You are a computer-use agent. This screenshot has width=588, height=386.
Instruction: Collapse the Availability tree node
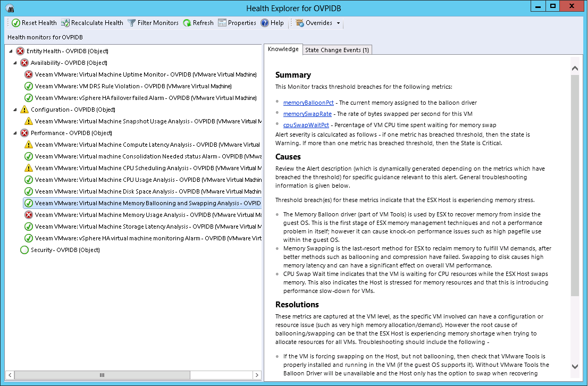15,63
